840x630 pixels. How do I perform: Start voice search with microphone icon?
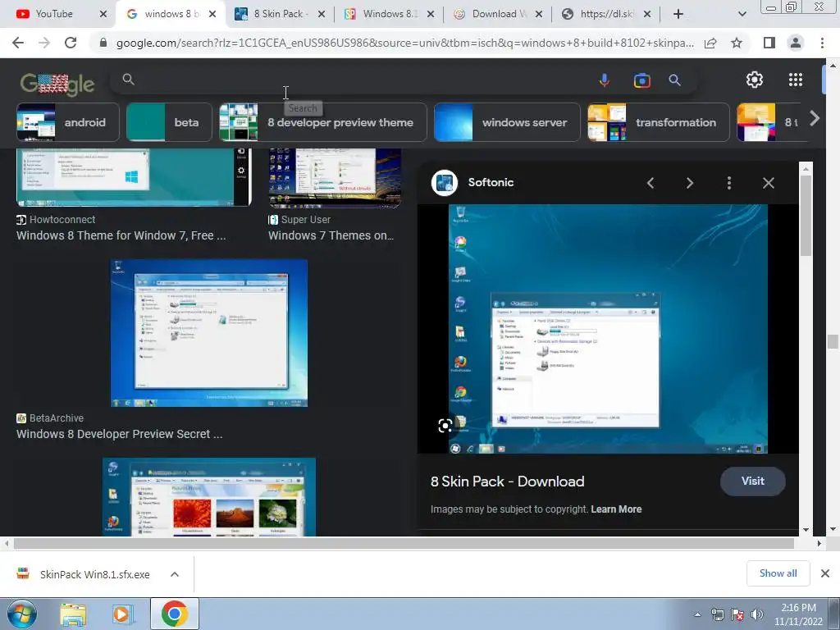pos(605,80)
